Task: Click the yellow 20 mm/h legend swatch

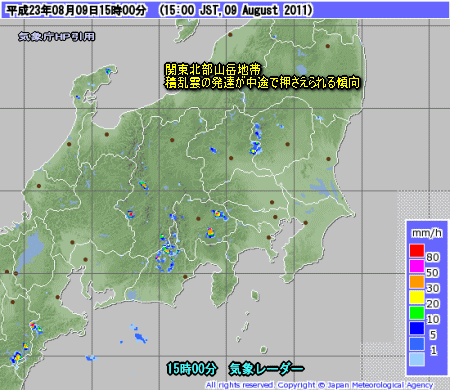Action: click(x=417, y=297)
